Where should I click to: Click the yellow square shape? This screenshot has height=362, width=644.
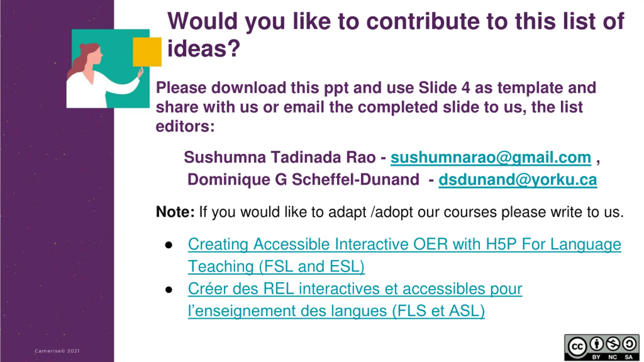click(x=147, y=52)
